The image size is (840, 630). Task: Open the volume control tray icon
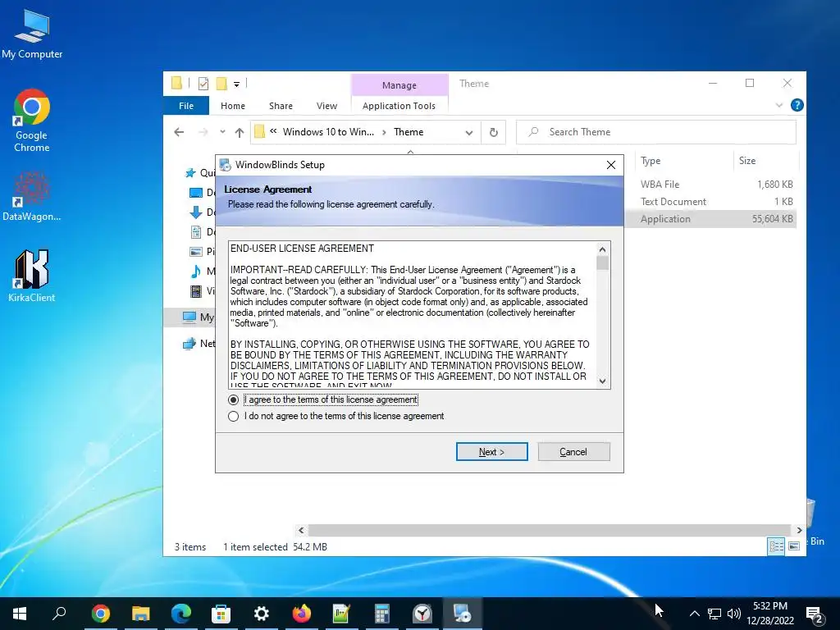coord(734,614)
